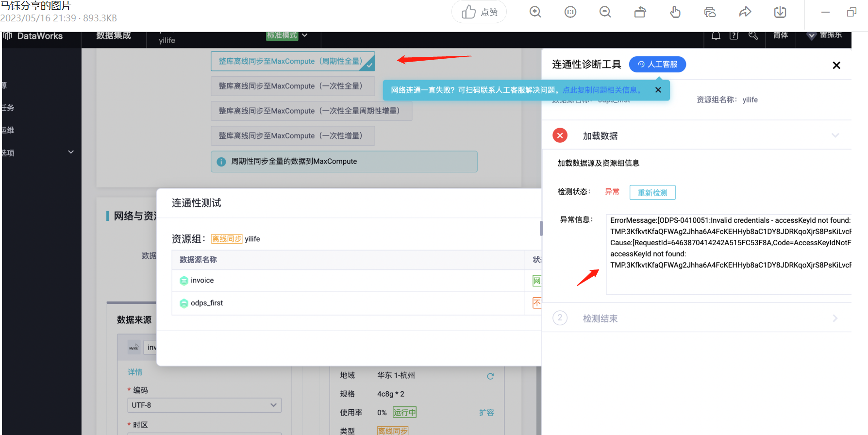Expand the 检测结束 step
Image resolution: width=868 pixels, height=435 pixels.
(x=835, y=318)
